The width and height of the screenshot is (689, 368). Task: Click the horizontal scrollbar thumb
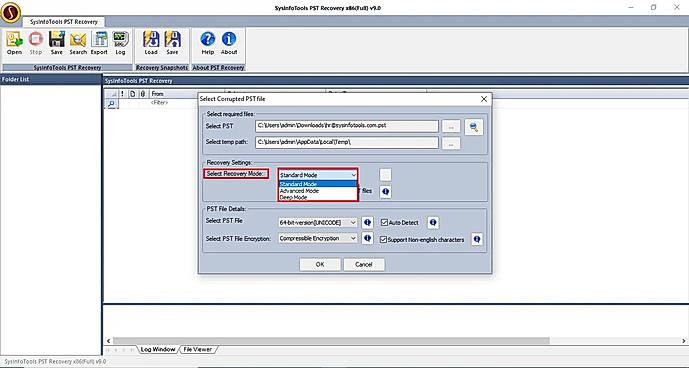coord(331,341)
